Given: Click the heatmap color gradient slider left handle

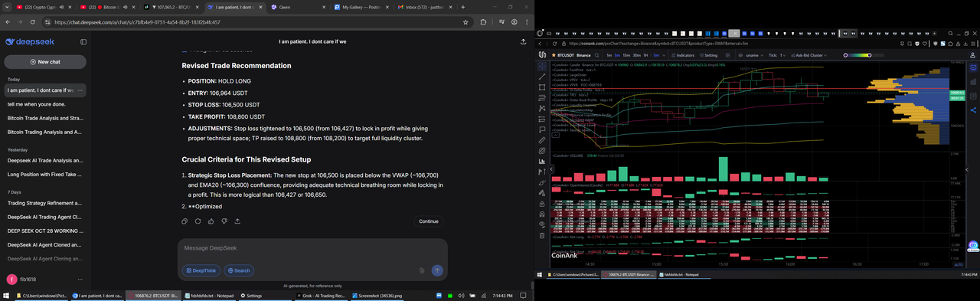Looking at the screenshot, I should click(845, 55).
